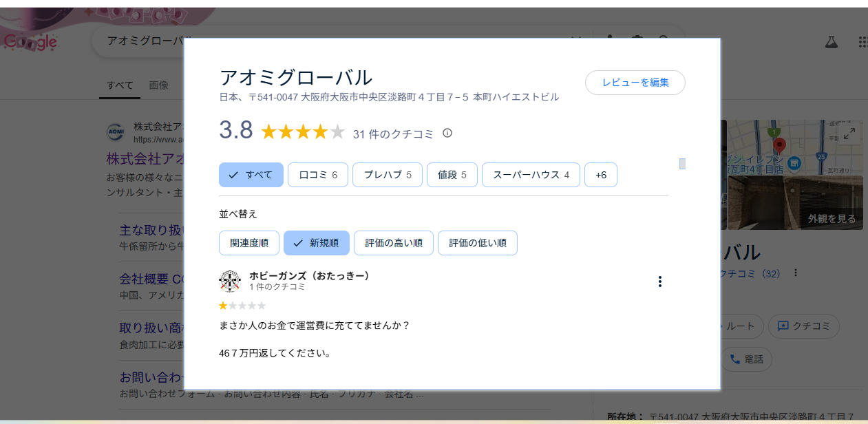Click the reviews dialog scrollbar thumb
This screenshot has height=424, width=868.
(682, 164)
